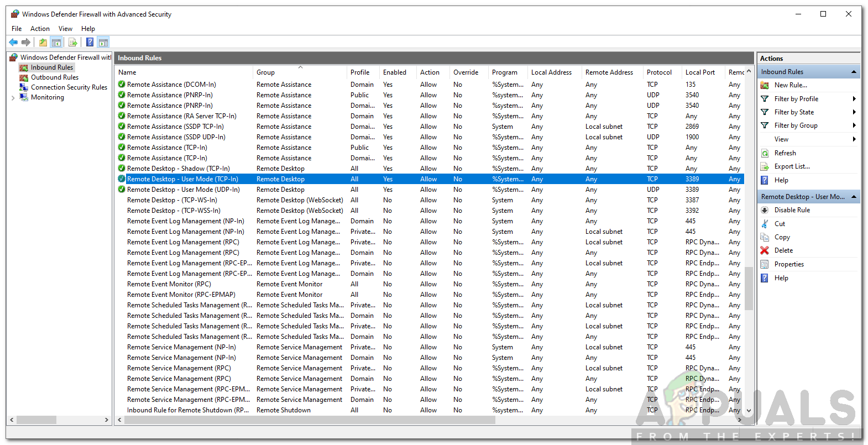Open the Action menu
This screenshot has width=868, height=445.
pos(40,29)
